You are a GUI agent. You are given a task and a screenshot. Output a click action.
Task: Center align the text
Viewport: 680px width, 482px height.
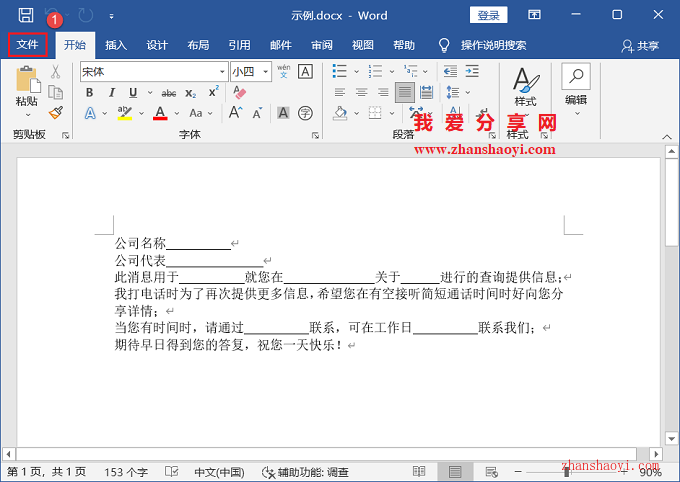(x=361, y=92)
